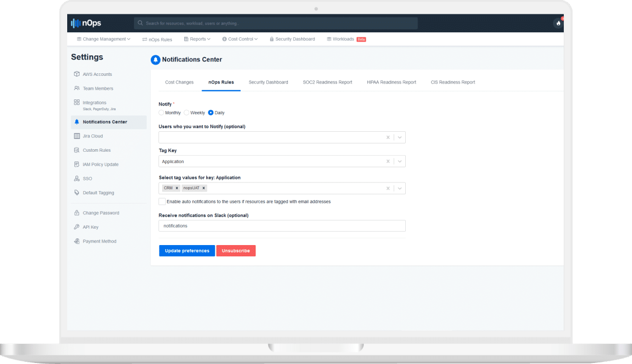The width and height of the screenshot is (632, 364).
Task: Click the Default Tagging tag icon
Action: [x=76, y=193]
